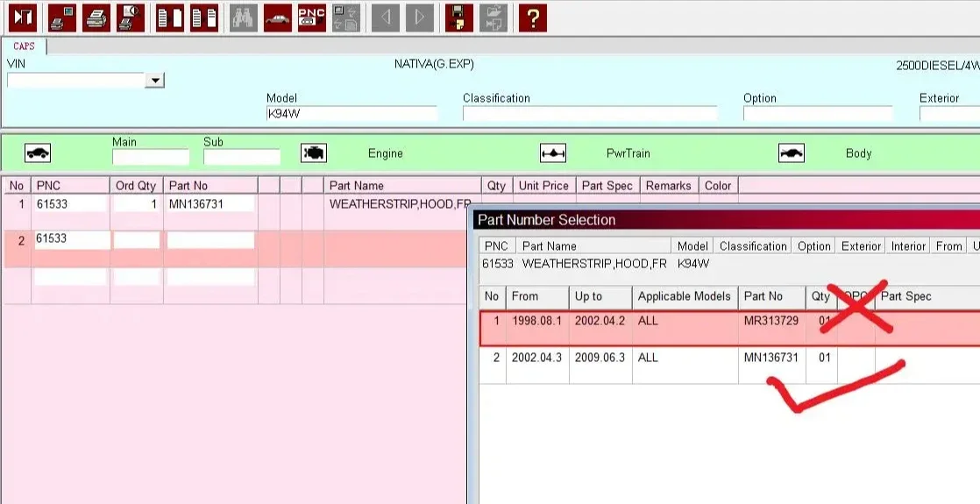Click PNC cell 61533 in row 2
The width and height of the screenshot is (980, 504).
71,239
